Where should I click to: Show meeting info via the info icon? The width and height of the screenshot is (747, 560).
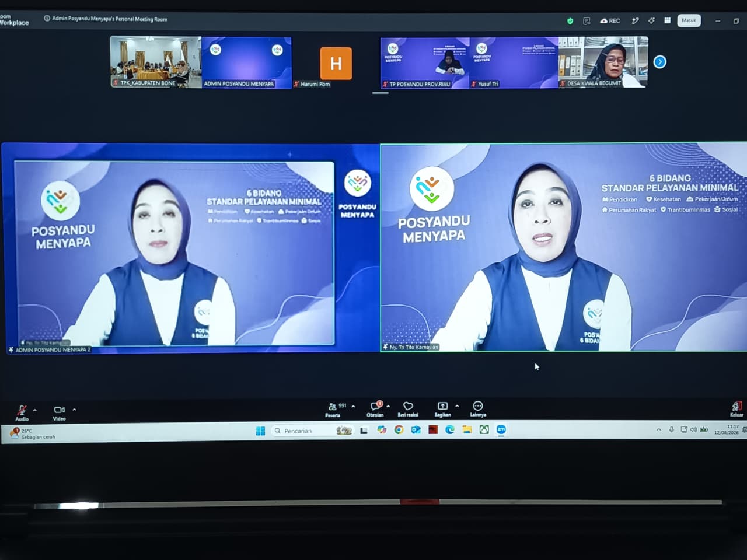47,19
